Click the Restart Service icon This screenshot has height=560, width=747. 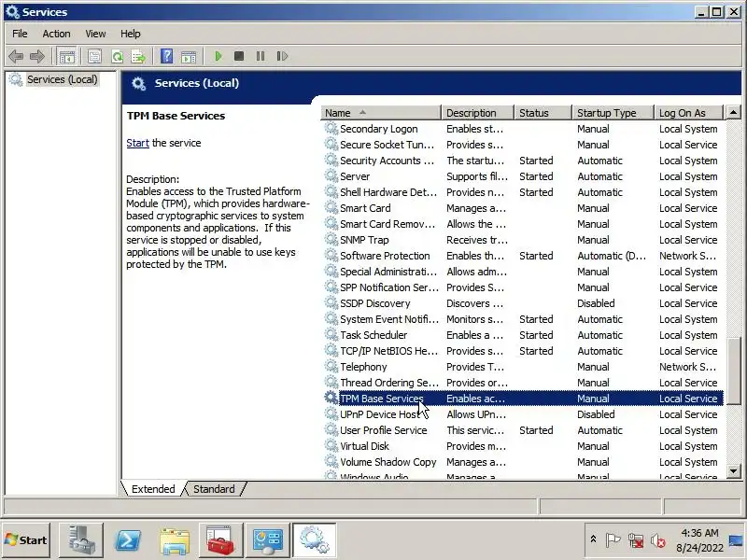282,56
